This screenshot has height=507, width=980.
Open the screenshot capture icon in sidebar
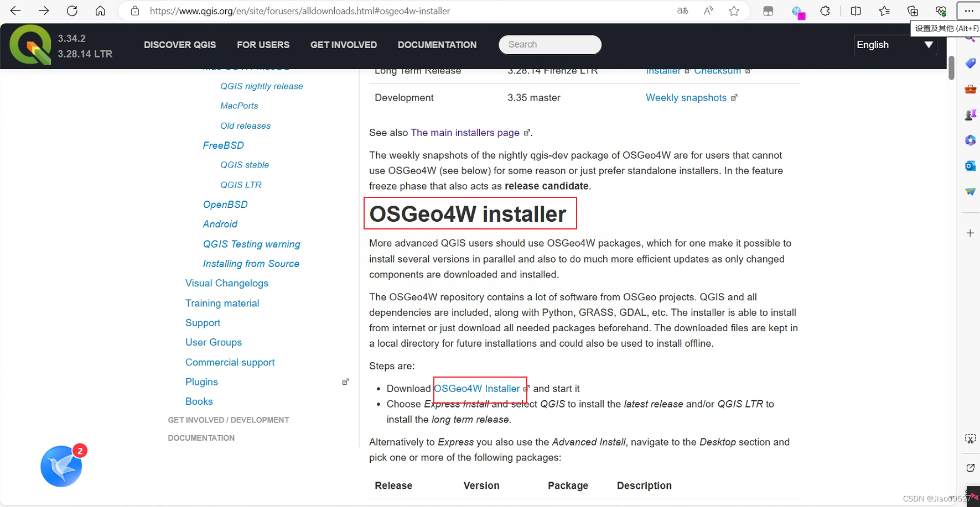pos(970,438)
